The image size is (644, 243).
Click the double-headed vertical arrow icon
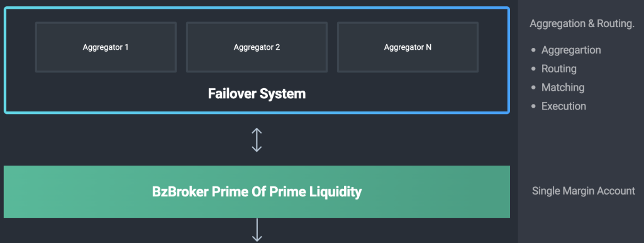click(257, 140)
